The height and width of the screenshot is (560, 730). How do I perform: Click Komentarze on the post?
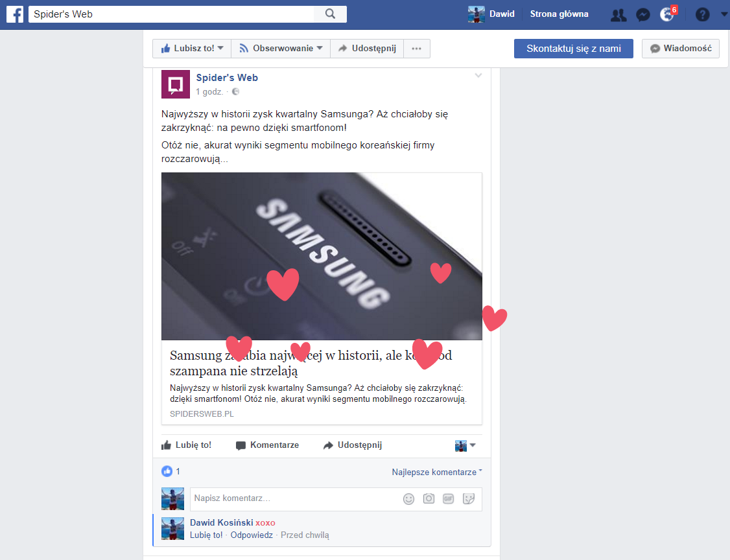267,445
